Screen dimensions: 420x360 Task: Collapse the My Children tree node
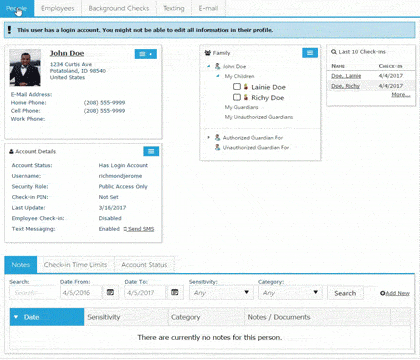[218, 76]
